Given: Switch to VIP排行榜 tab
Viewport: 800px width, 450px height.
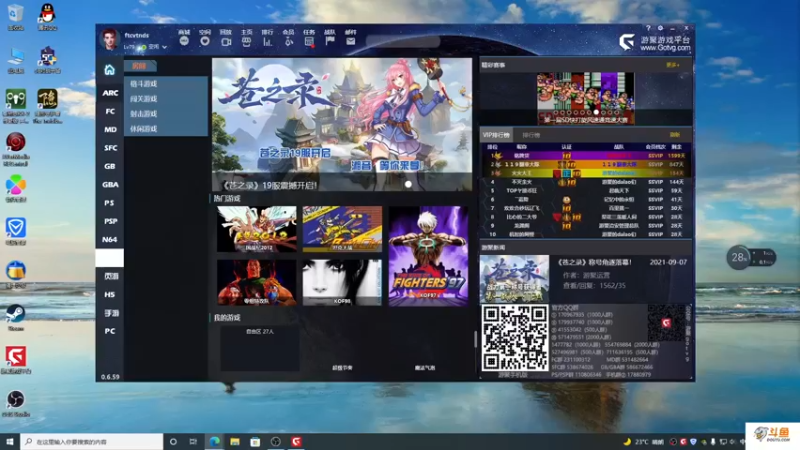Looking at the screenshot, I should (496, 135).
